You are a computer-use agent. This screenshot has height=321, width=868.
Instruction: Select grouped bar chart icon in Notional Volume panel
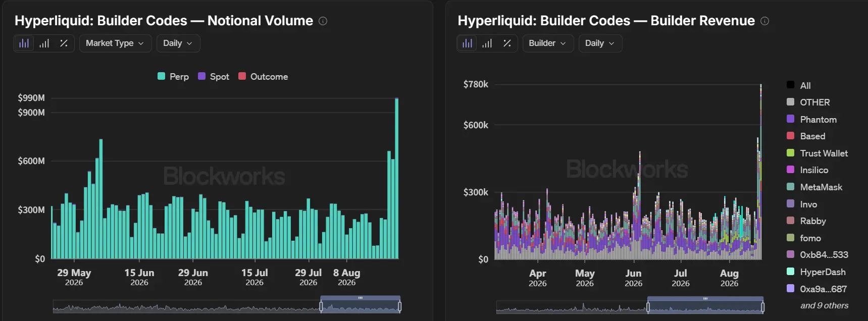click(24, 43)
